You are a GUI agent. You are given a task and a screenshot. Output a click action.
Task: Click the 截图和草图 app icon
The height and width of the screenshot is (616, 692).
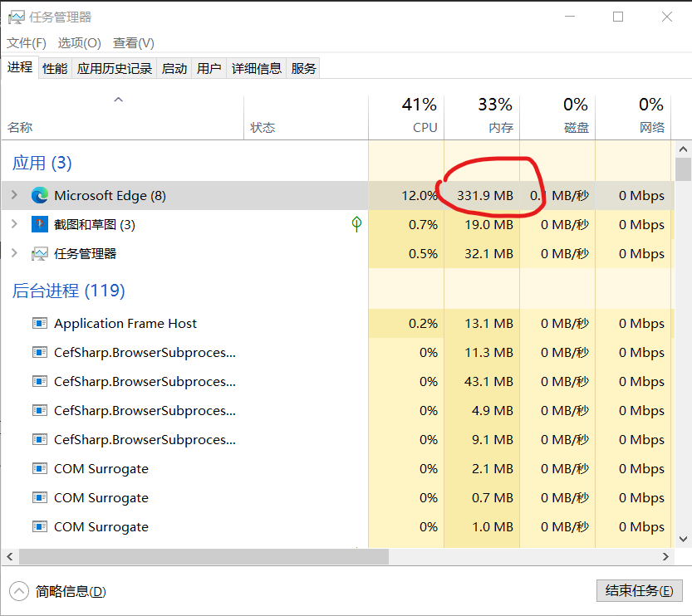tap(40, 224)
